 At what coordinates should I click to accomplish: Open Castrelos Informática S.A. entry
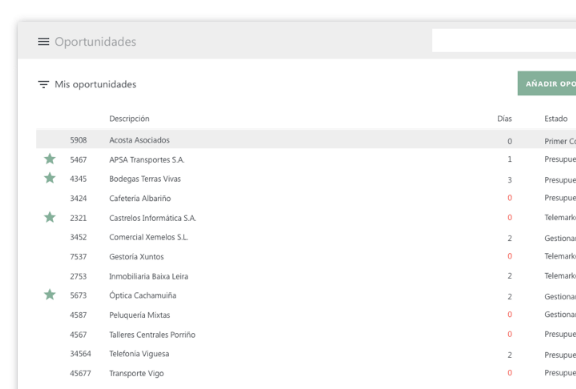(152, 218)
